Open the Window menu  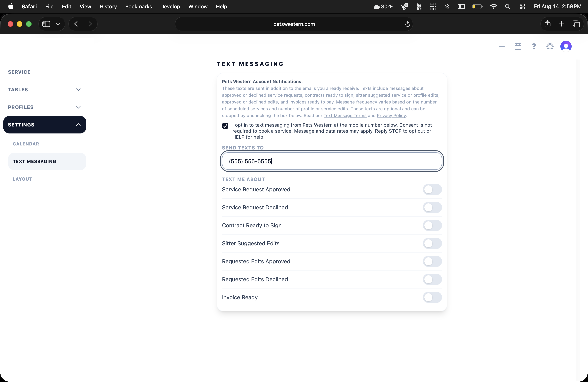pos(198,6)
